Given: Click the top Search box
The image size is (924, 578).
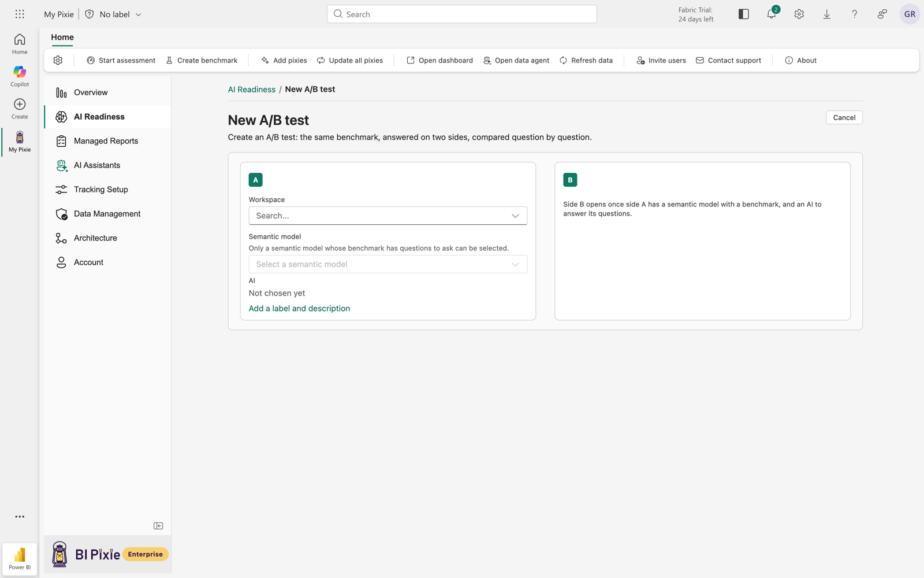Looking at the screenshot, I should [x=461, y=14].
